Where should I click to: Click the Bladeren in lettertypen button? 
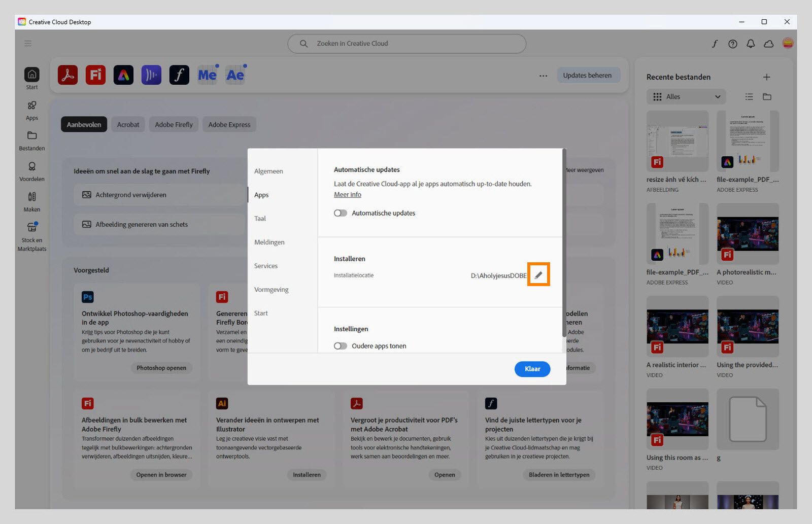559,475
